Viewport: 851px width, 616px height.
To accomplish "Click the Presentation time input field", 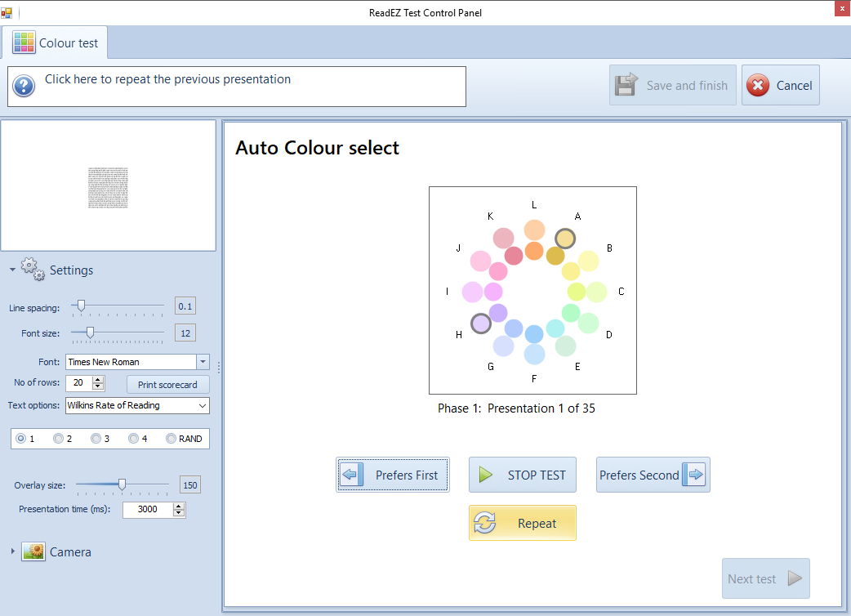I will point(147,510).
